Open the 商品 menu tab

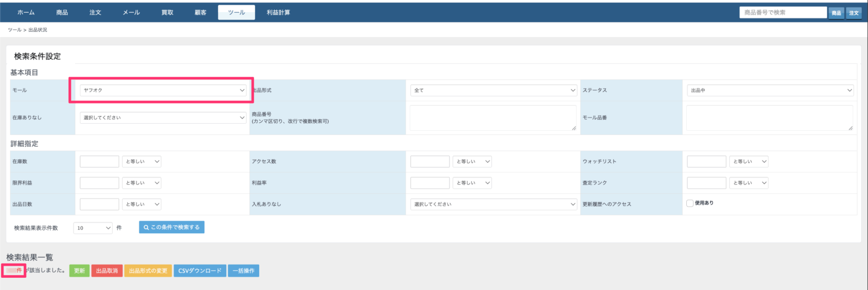tap(62, 12)
